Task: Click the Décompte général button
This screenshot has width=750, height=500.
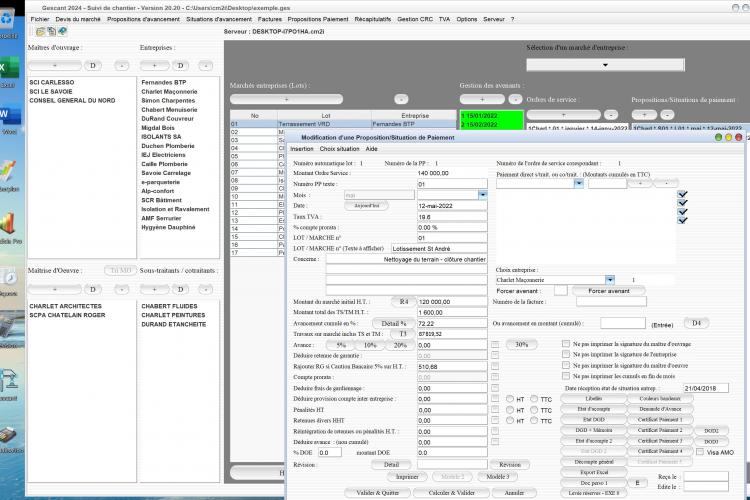Action: 594,462
